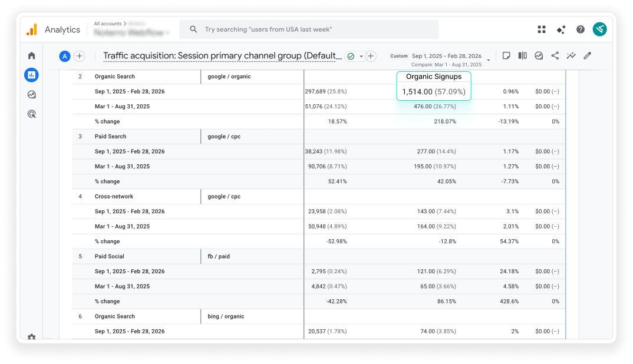Add a new comparison with plus button
Screen dimensions: 633x364
80,57
